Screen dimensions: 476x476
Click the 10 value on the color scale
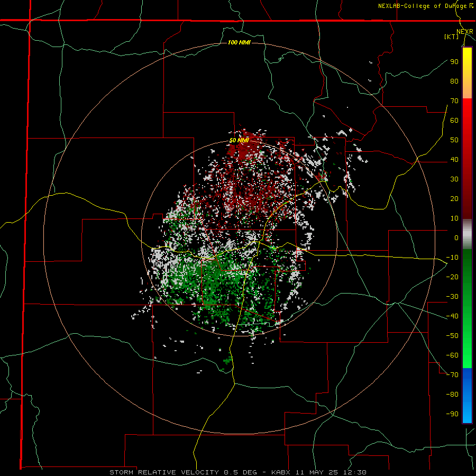(454, 218)
